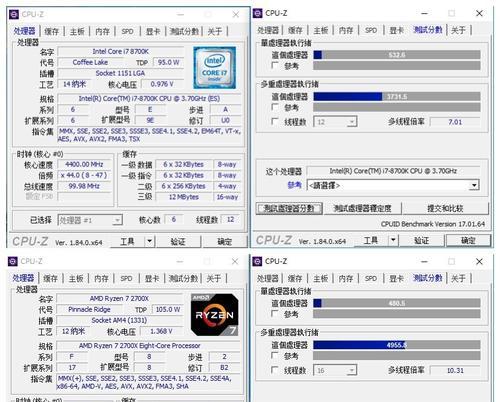Click multi-thread score bar in top-right window

[x=397, y=97]
